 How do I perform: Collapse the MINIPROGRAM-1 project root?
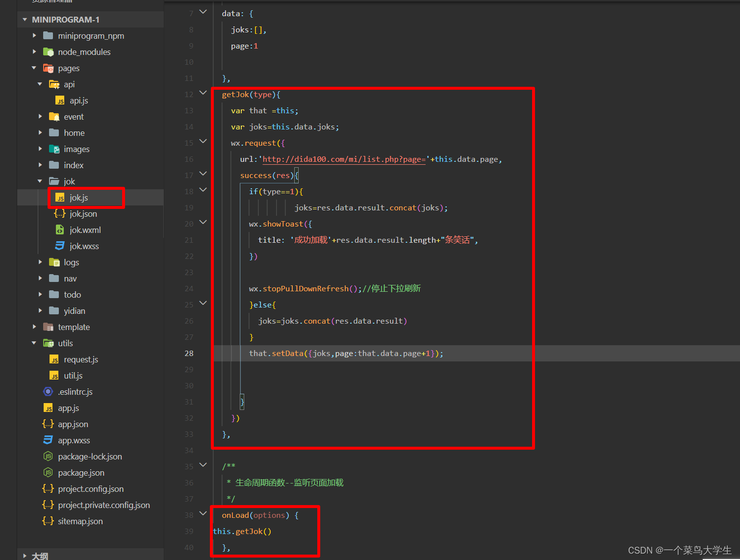[25, 20]
